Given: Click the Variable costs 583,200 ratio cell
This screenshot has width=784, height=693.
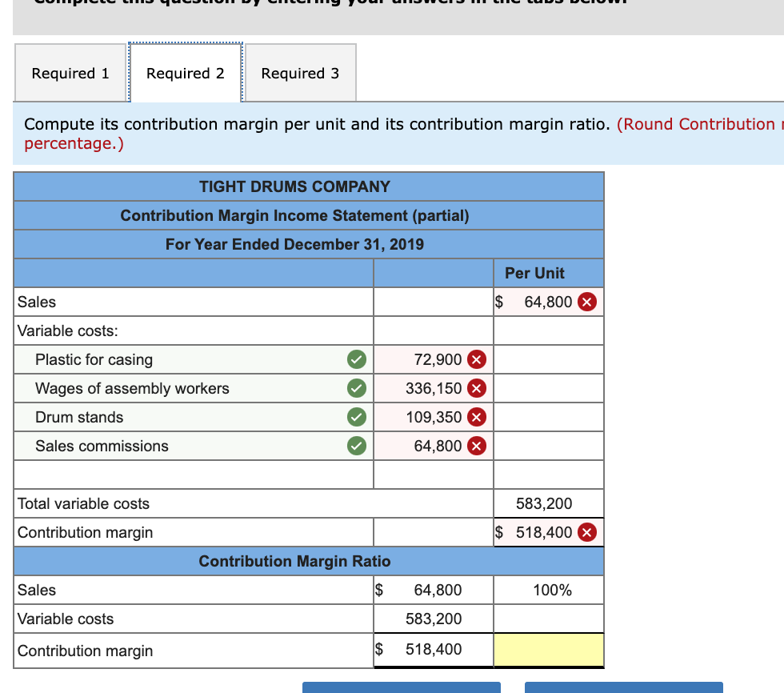Looking at the screenshot, I should (x=433, y=618).
